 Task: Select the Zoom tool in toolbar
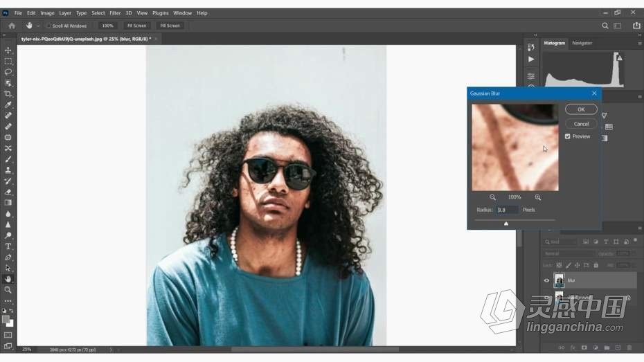[8, 290]
